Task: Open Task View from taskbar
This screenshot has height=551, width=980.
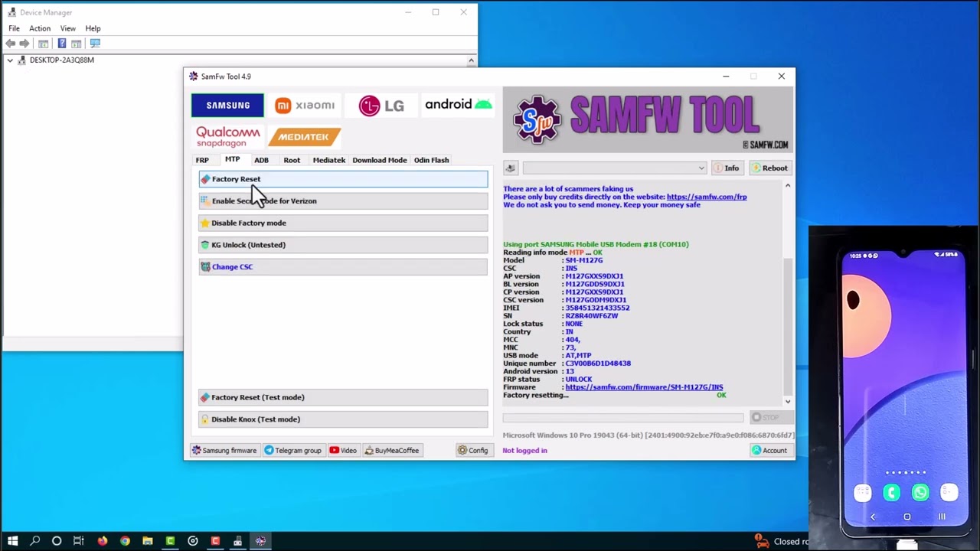Action: point(79,541)
